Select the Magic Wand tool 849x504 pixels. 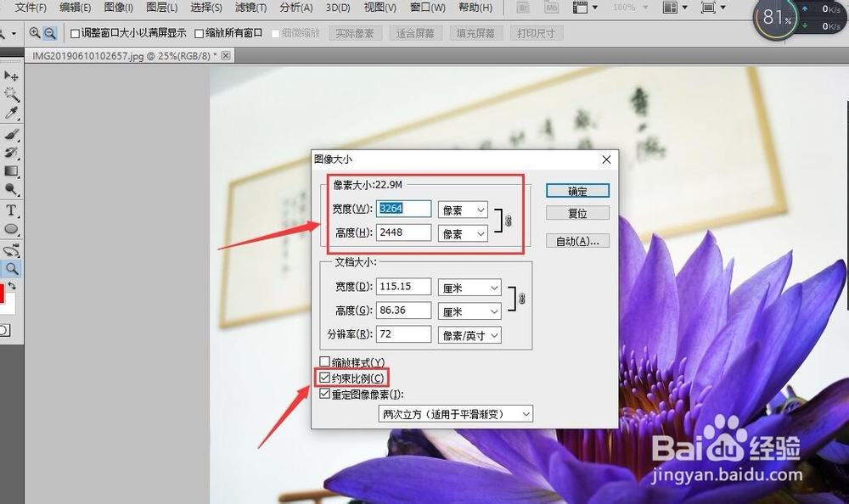click(11, 94)
